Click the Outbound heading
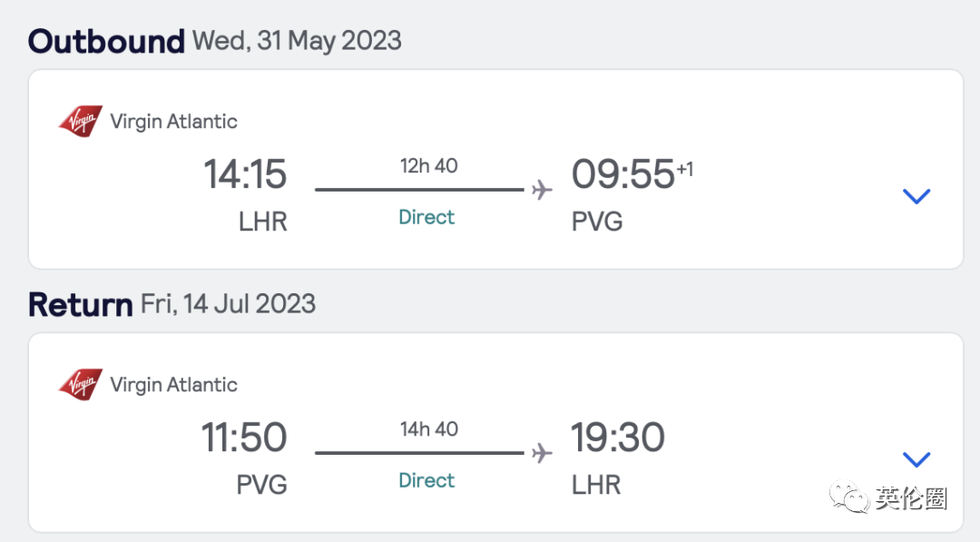 pos(106,41)
